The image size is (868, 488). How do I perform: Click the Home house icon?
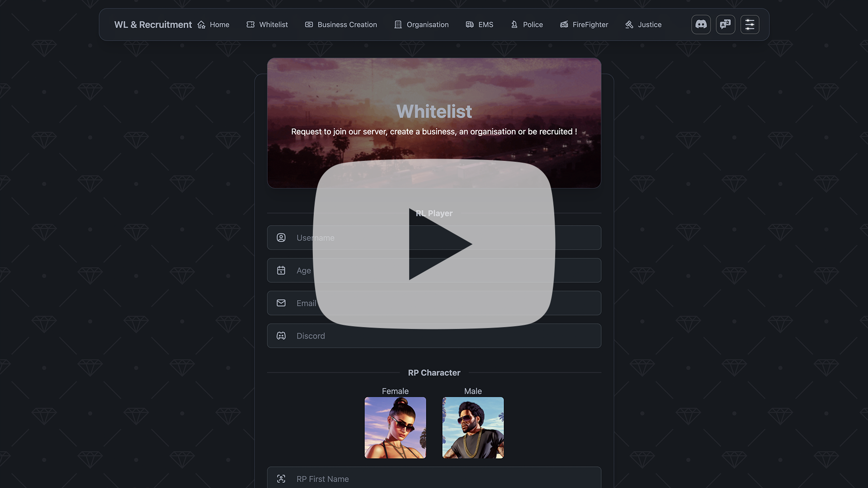(x=202, y=24)
